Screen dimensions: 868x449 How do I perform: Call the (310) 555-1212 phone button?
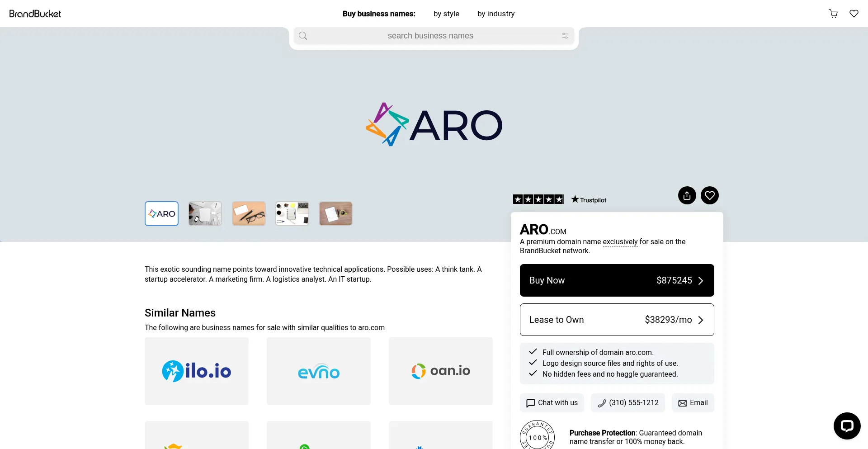coord(627,403)
